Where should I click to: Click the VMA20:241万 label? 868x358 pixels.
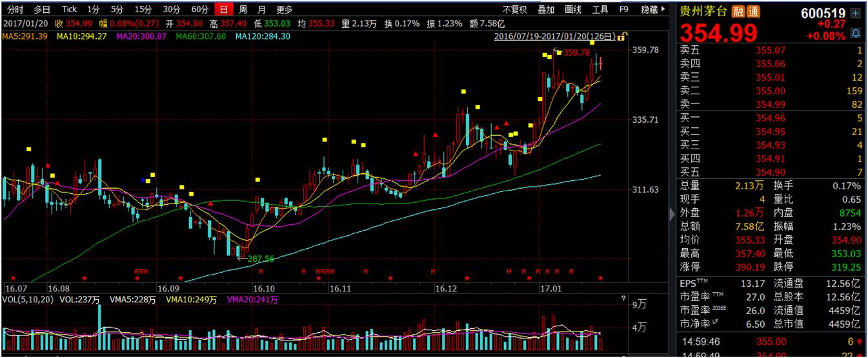(251, 300)
